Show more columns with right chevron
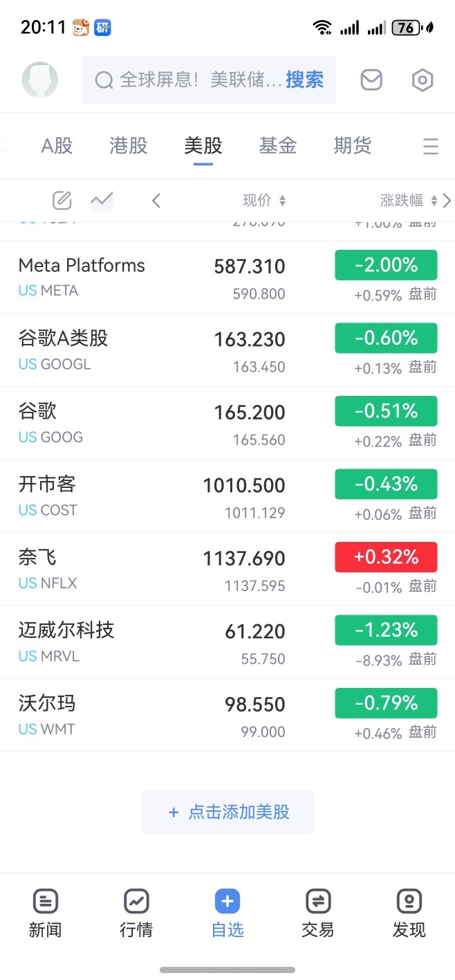 (447, 201)
